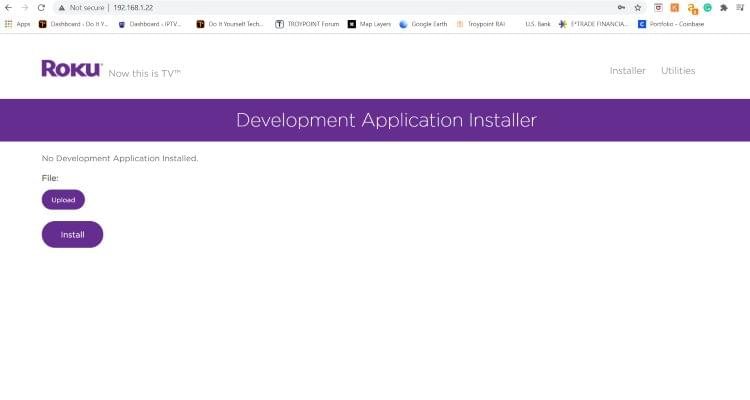Image resolution: width=750 pixels, height=400 pixels.
Task: Bookmark this page with the star icon
Action: (x=637, y=7)
